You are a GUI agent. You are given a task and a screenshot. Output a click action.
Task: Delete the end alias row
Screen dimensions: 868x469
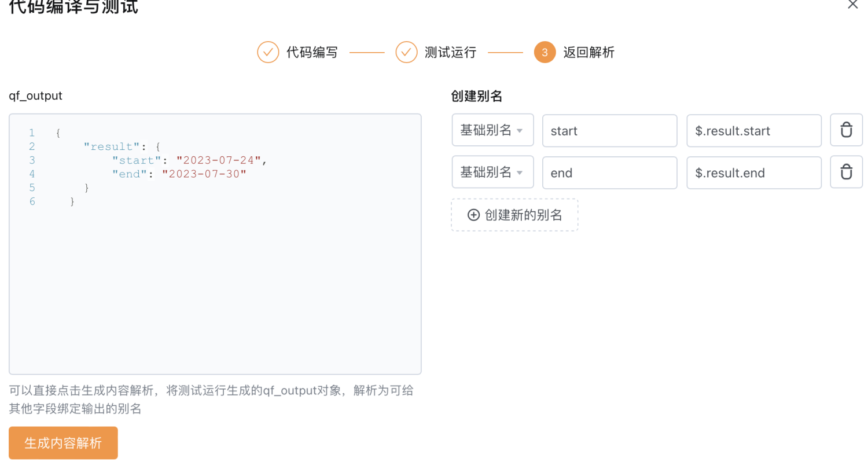[846, 173]
